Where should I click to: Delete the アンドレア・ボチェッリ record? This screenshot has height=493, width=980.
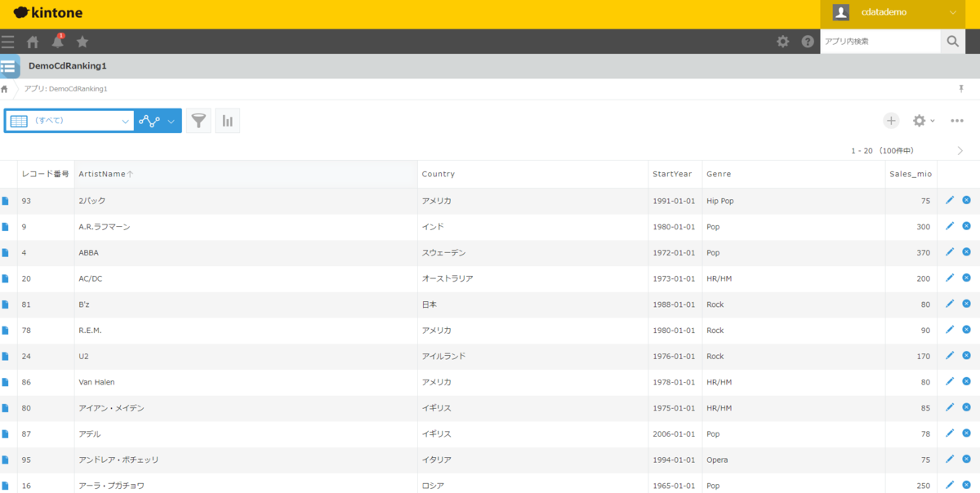point(966,460)
